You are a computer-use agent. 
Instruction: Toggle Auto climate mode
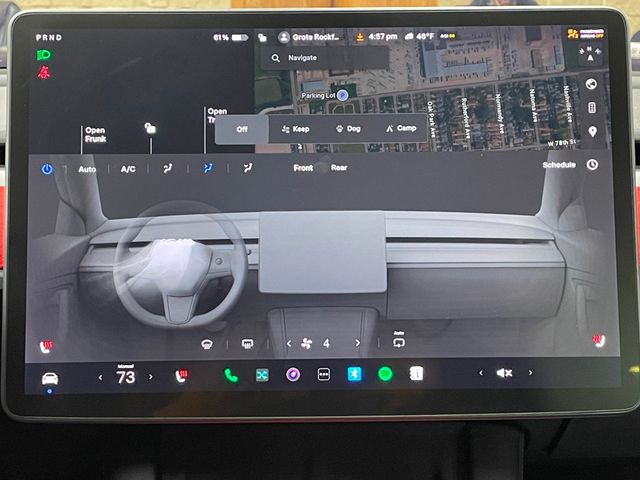pyautogui.click(x=87, y=169)
